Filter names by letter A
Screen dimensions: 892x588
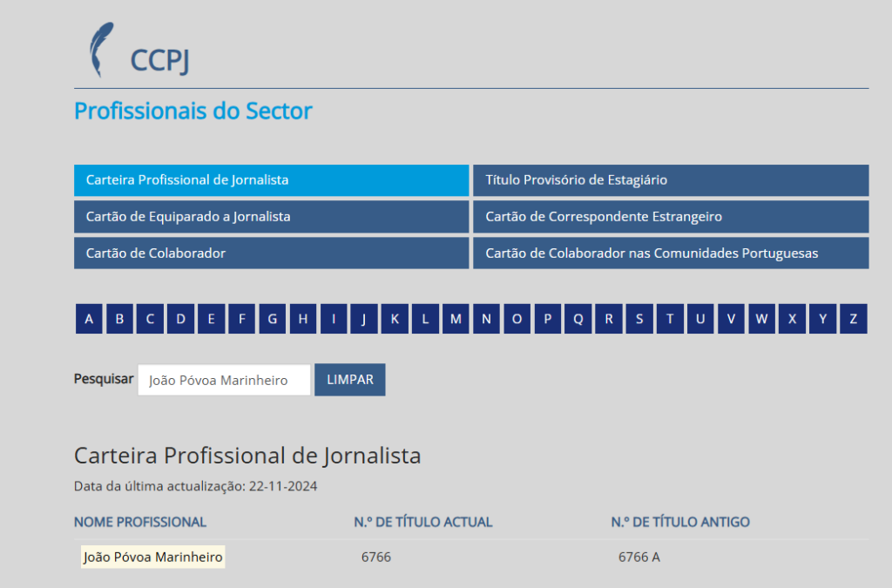pyautogui.click(x=89, y=319)
